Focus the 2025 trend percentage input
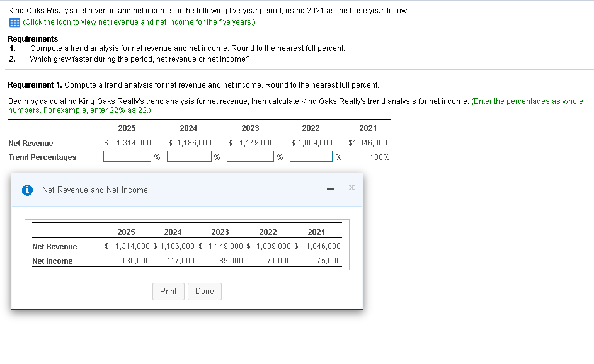Image resolution: width=594 pixels, height=364 pixels. [x=127, y=156]
